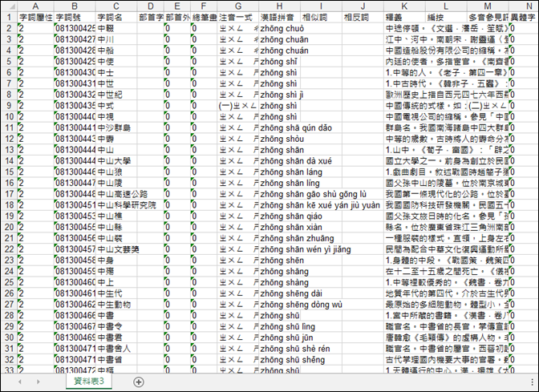Click the header cell 漢語拼音
The height and width of the screenshot is (392, 539).
279,17
